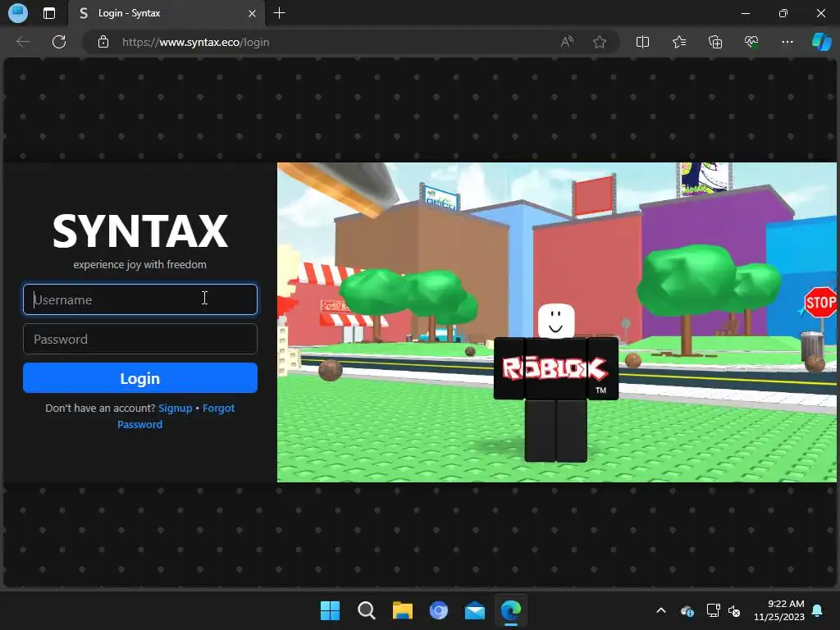
Task: View site information lock icon
Action: [x=103, y=42]
